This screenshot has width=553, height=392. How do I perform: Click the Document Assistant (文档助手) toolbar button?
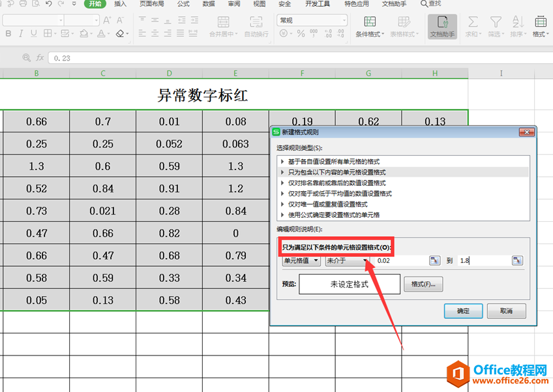442,27
